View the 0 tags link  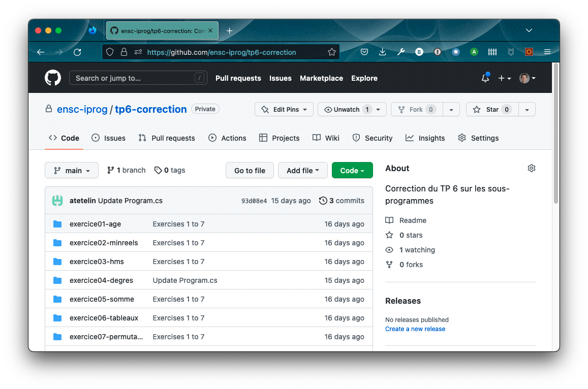click(170, 170)
